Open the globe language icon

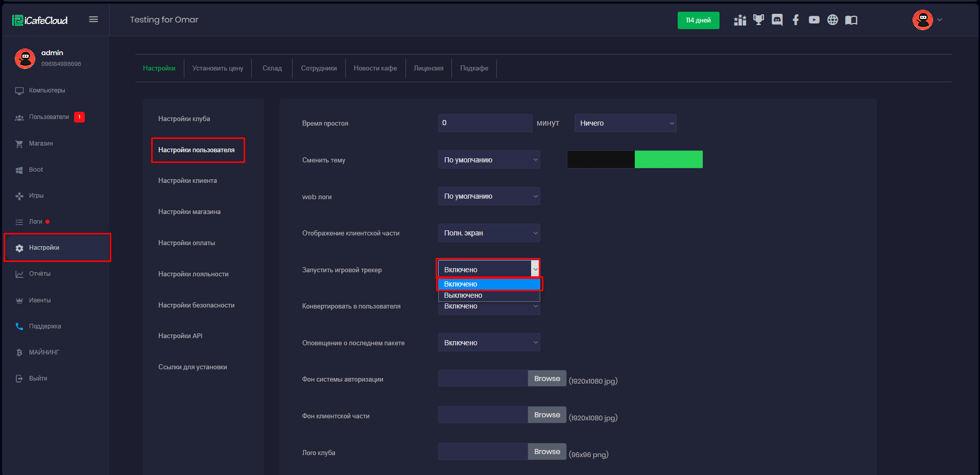click(x=832, y=20)
